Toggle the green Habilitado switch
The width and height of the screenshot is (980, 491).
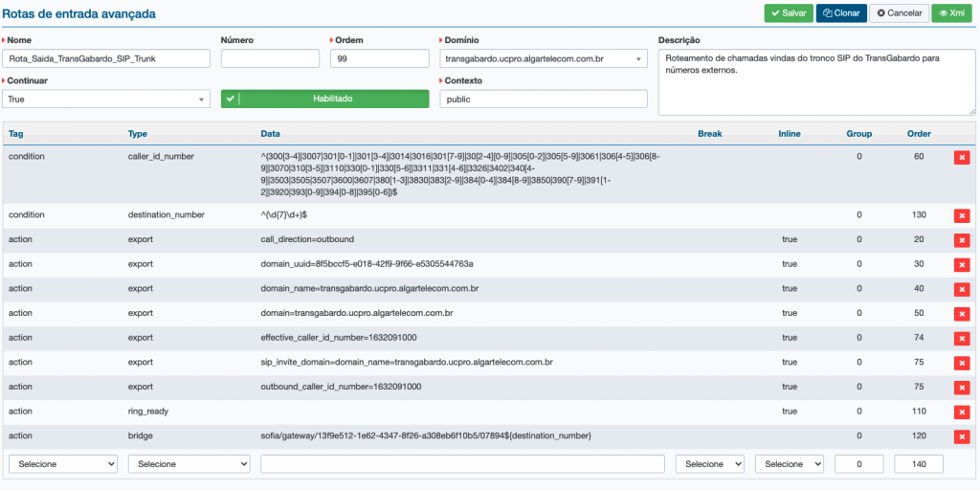324,99
